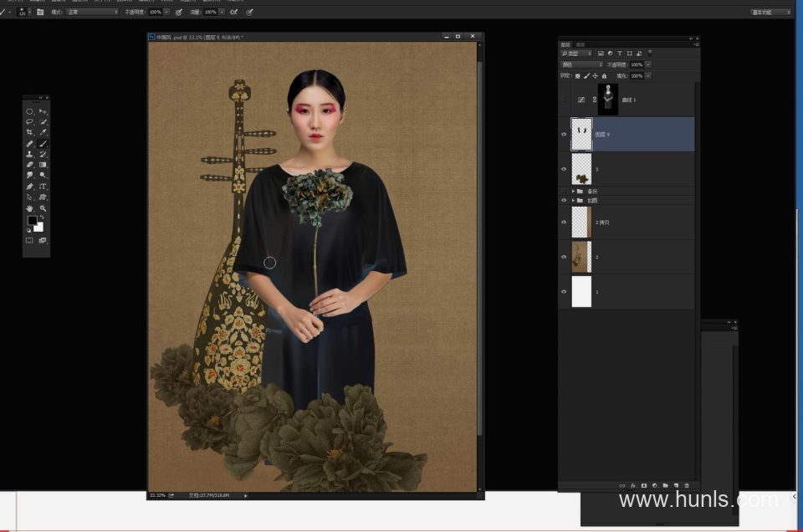The width and height of the screenshot is (803, 532).
Task: Open the layer fill dropdown arrow
Action: click(647, 76)
